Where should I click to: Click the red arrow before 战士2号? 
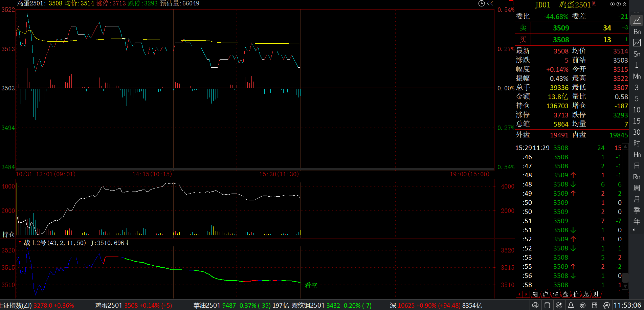tap(20, 242)
